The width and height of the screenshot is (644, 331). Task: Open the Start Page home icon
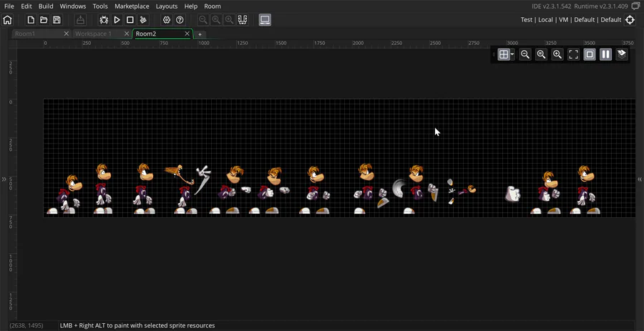pyautogui.click(x=7, y=20)
